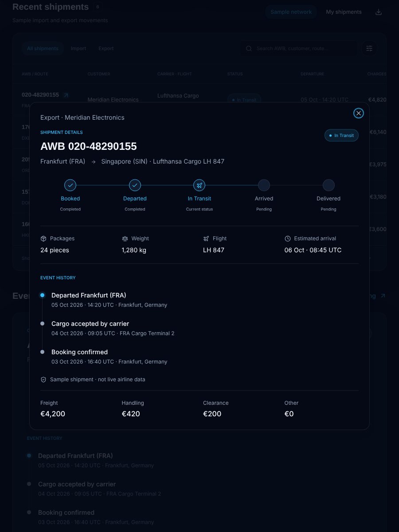
Task: Click the In Transit status badge in dialog
Action: click(x=341, y=135)
